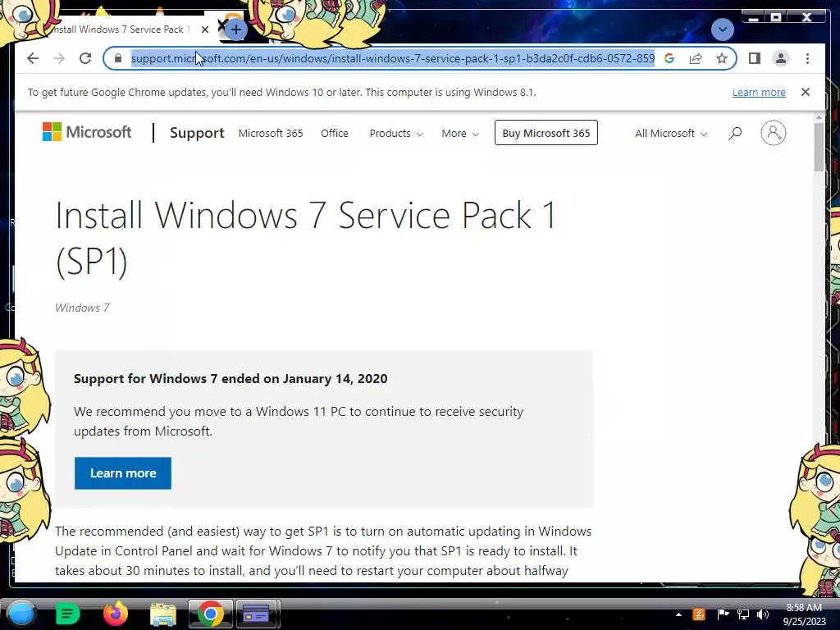840x630 pixels.
Task: Click the 'Install Windows 7 Service Pack 1' title
Action: pos(306,238)
